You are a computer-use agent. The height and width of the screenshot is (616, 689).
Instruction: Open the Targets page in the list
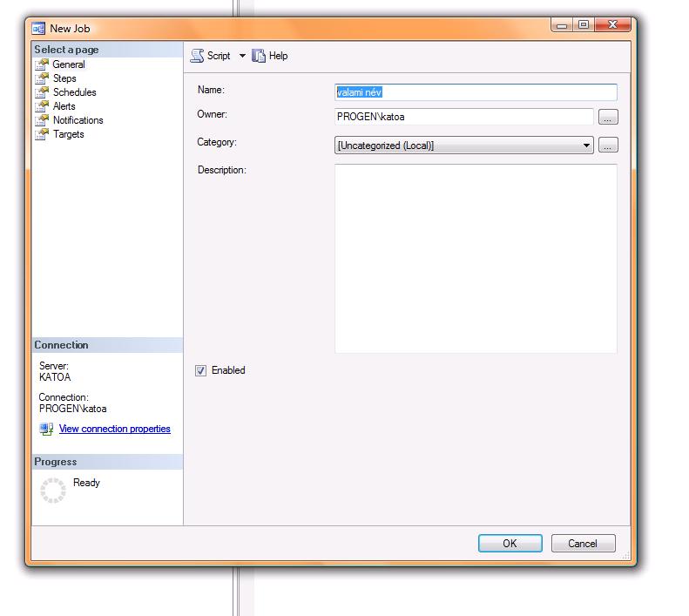(x=69, y=134)
